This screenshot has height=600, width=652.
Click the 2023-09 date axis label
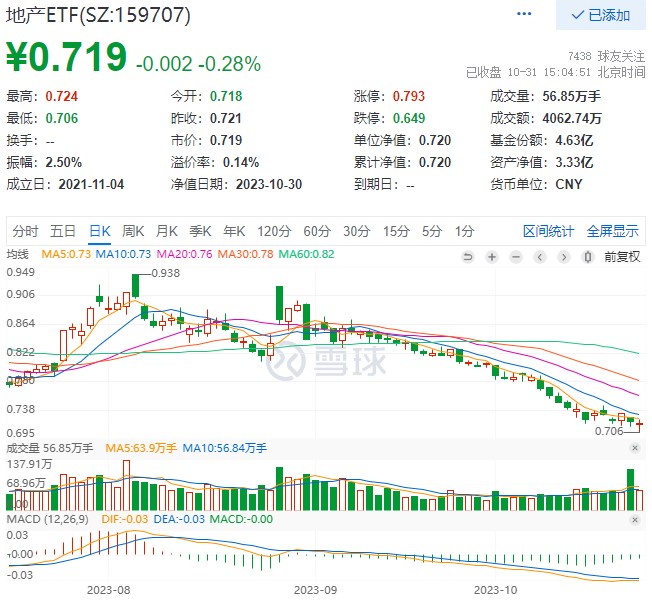pyautogui.click(x=315, y=590)
